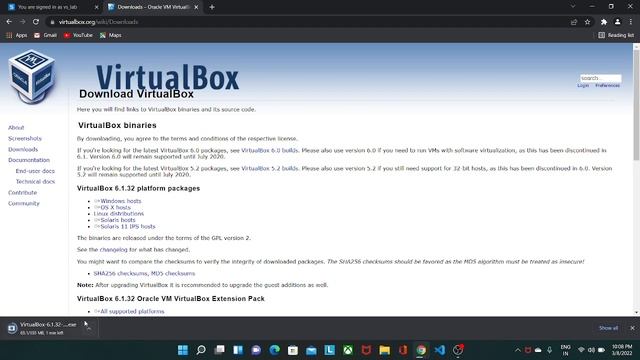Open Screenshots in the left sidebar
640x360 pixels.
[25, 139]
